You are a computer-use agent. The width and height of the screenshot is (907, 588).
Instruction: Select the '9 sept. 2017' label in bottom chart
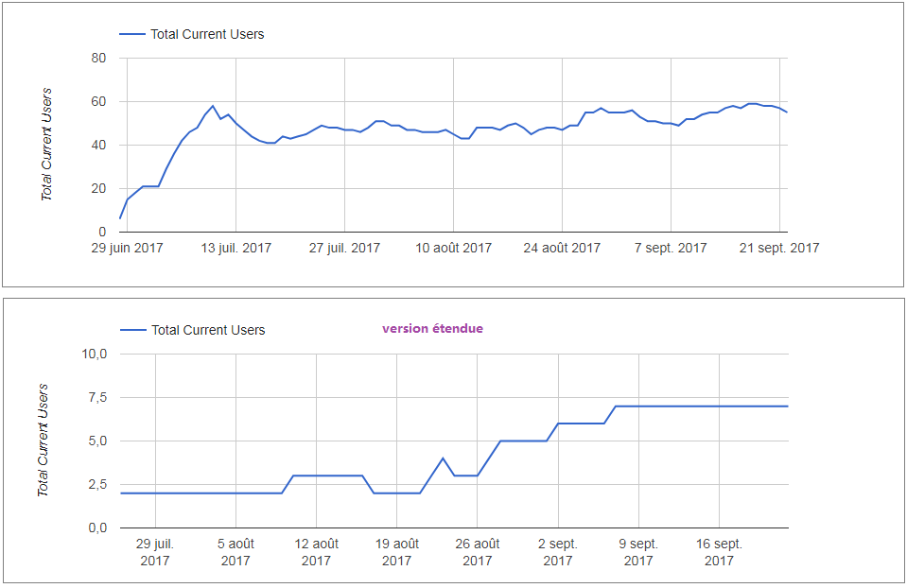point(638,552)
